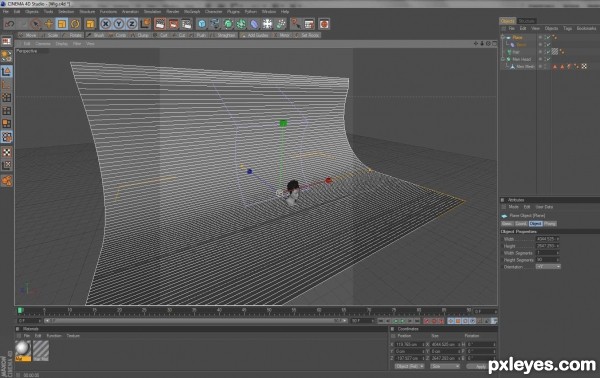The width and height of the screenshot is (600, 378).
Task: Click the Height Segments input field
Action: coord(547,260)
